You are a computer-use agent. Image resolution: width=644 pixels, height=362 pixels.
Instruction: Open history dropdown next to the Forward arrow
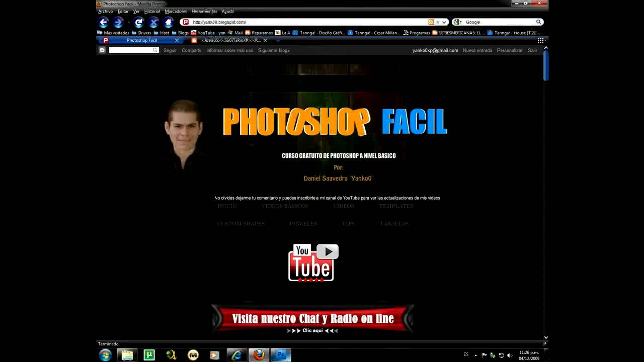pyautogui.click(x=129, y=22)
